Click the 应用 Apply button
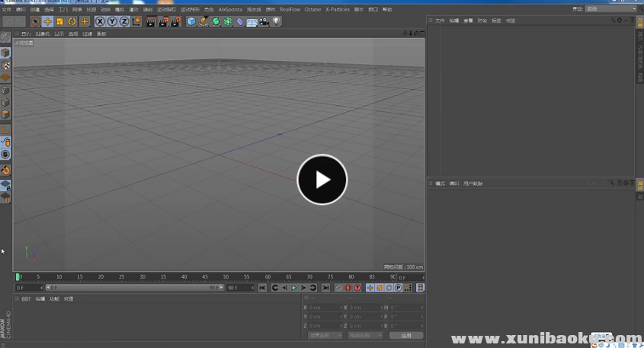 pos(405,335)
